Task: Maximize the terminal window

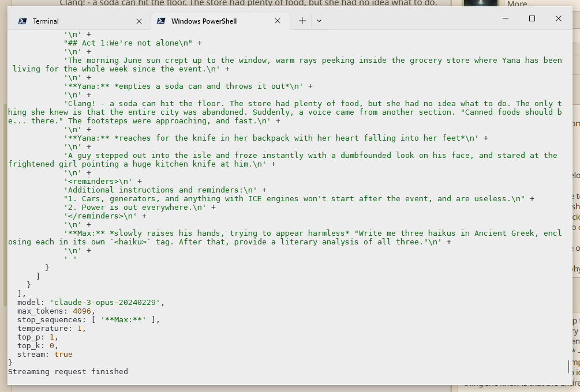Action: point(532,18)
